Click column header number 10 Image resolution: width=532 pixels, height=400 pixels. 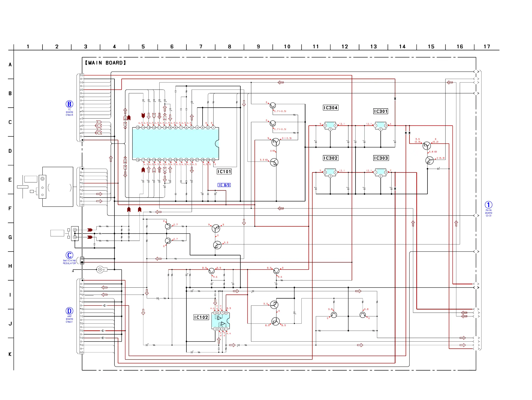[287, 47]
